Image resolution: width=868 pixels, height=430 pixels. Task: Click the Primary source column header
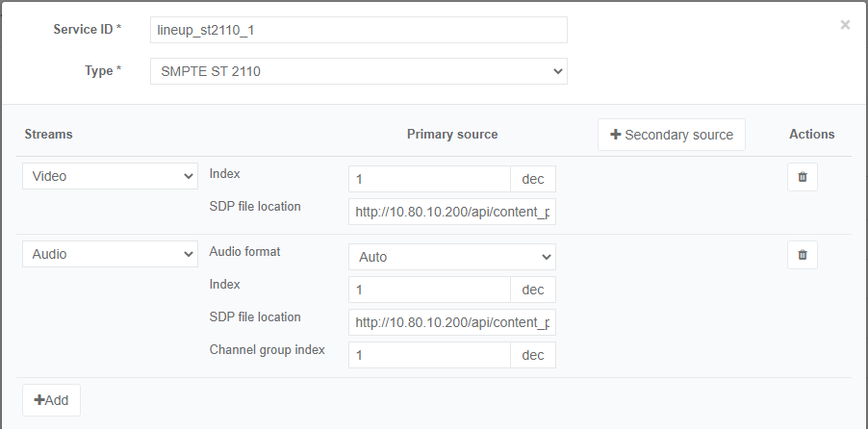(x=452, y=135)
